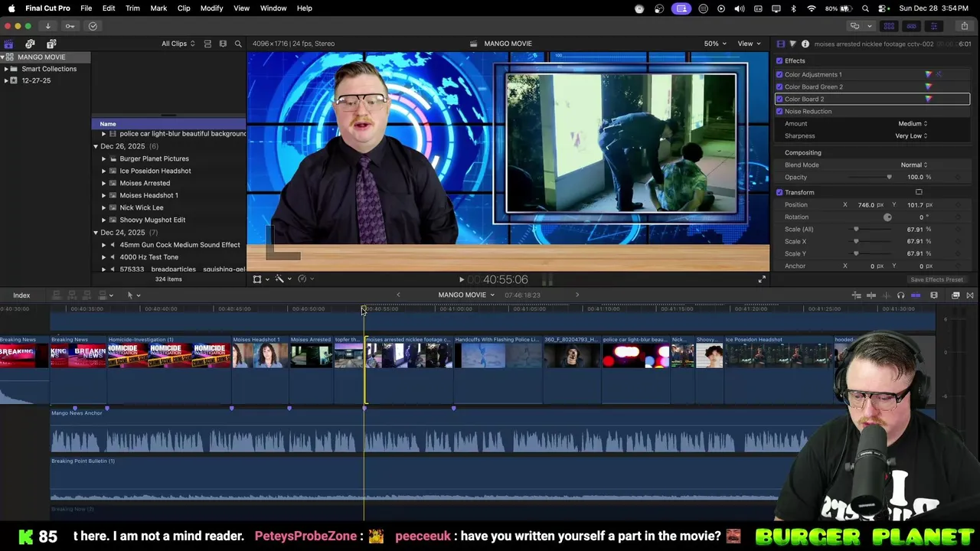
Task: Disable Color Adjustments 1 effect checkbox
Action: (779, 74)
